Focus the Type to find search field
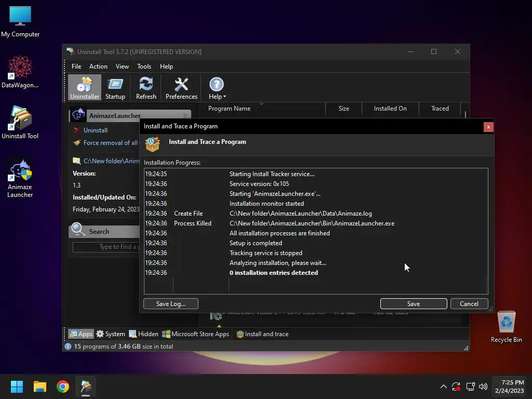 106,247
